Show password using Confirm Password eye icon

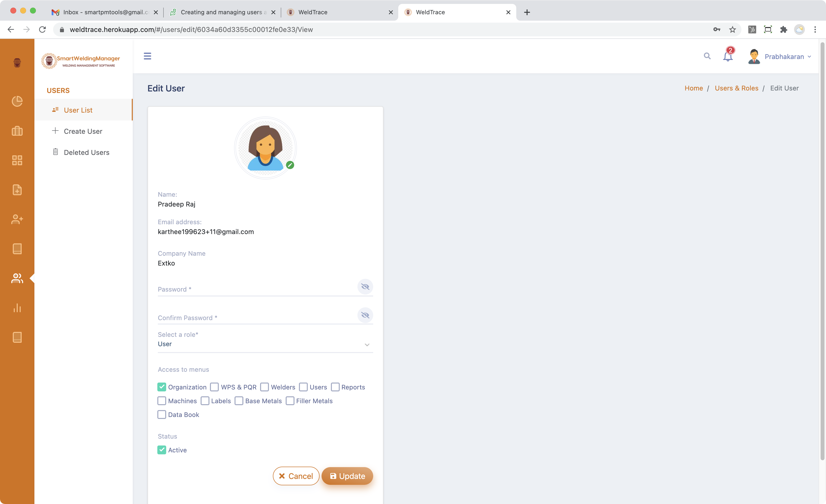click(365, 315)
